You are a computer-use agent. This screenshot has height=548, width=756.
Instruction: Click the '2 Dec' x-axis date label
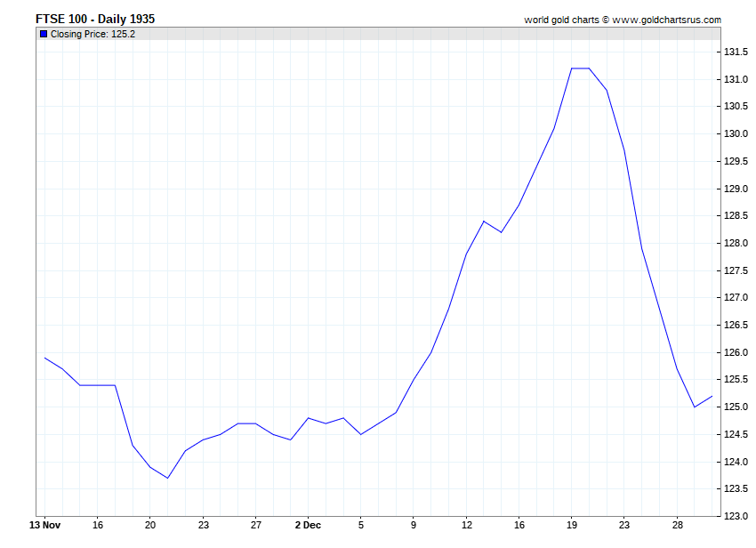tap(308, 525)
